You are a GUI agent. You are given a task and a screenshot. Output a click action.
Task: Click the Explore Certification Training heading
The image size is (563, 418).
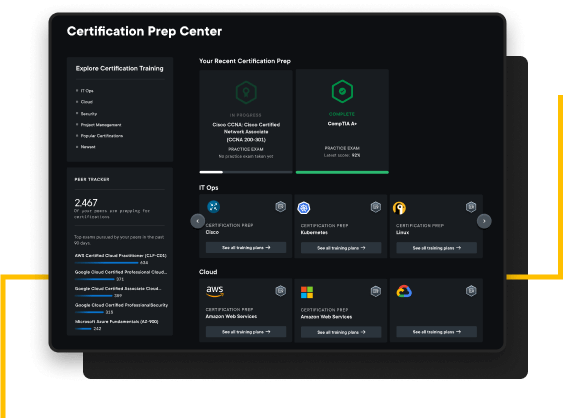pos(120,68)
